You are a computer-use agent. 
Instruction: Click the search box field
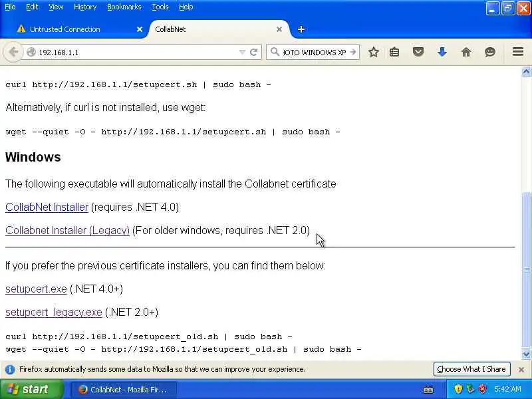[314, 53]
